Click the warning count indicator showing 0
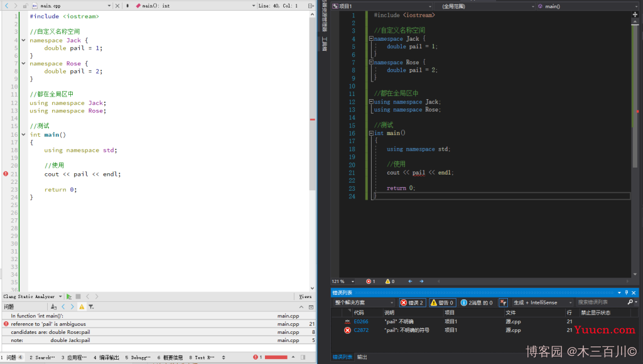Screen dimensions: 643x364 click(390, 281)
